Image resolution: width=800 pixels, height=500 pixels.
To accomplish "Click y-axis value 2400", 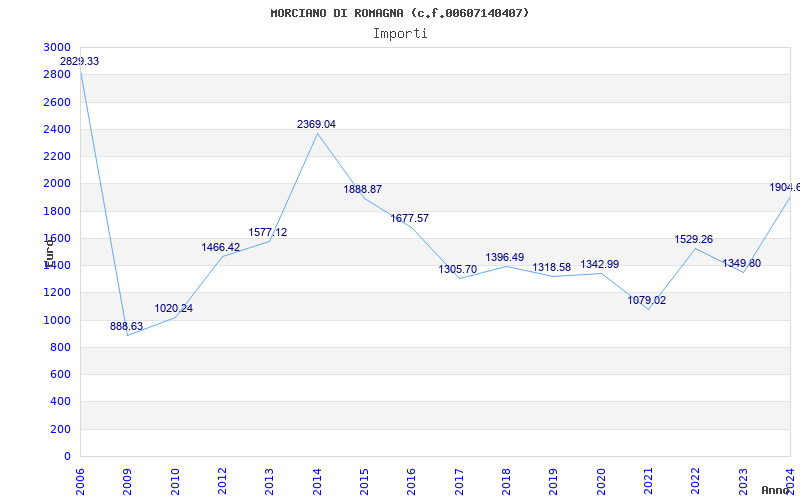I will tap(57, 129).
